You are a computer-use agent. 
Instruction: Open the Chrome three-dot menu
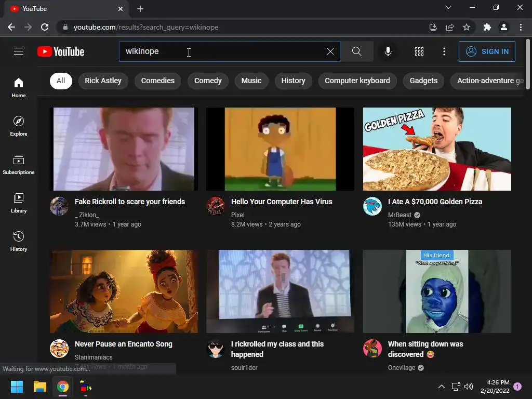pos(521,27)
